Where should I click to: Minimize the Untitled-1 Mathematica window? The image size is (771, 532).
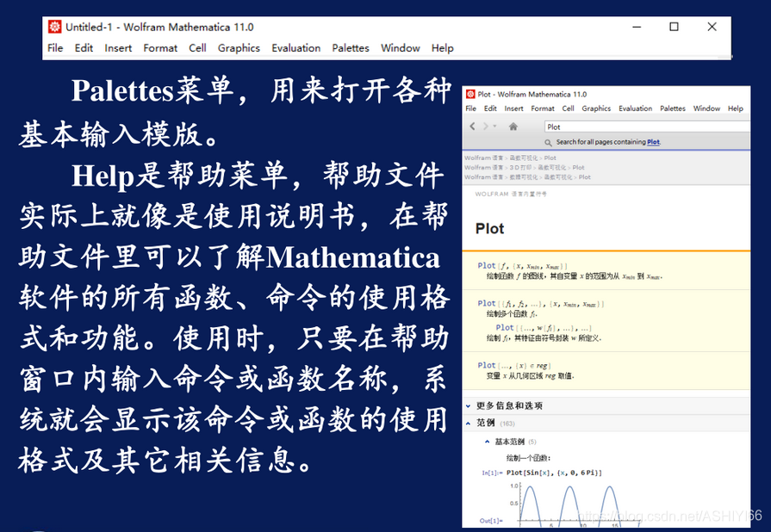637,27
